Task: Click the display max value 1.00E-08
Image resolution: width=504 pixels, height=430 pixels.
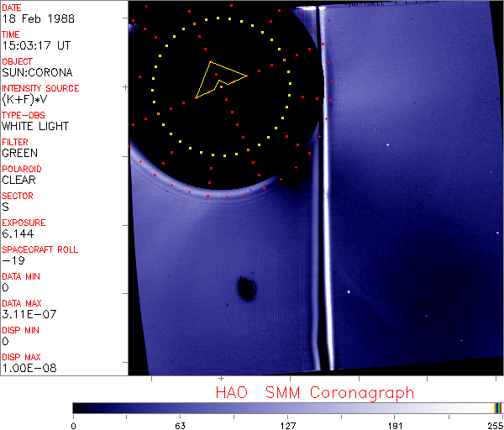Action: [28, 368]
